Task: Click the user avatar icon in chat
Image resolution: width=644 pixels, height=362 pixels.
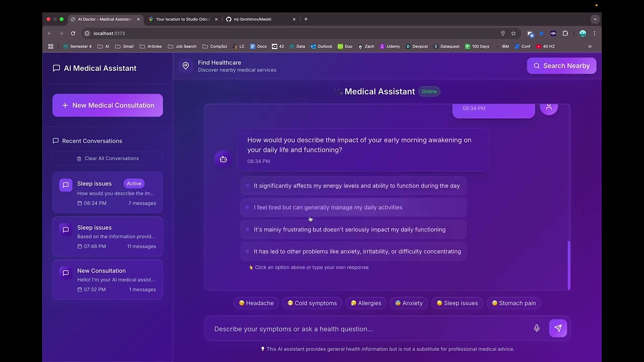Action: pos(549,107)
